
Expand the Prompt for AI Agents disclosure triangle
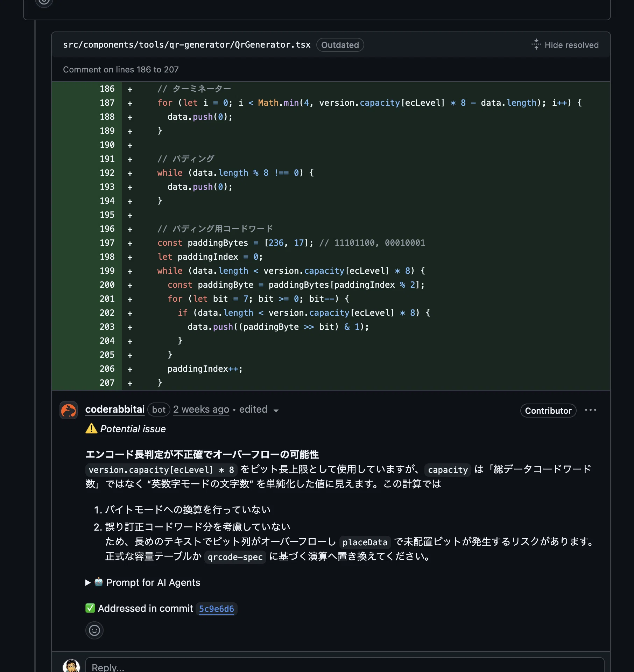(88, 582)
